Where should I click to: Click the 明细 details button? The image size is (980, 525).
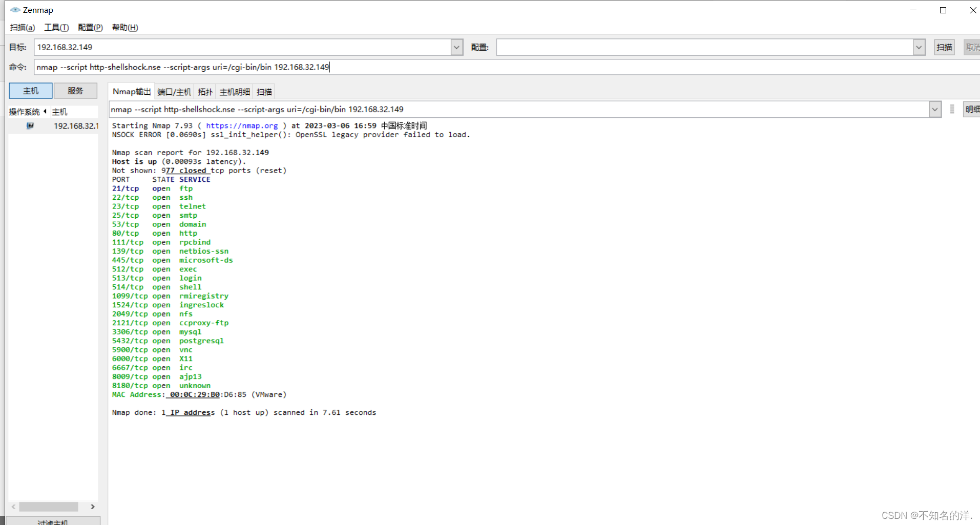972,109
